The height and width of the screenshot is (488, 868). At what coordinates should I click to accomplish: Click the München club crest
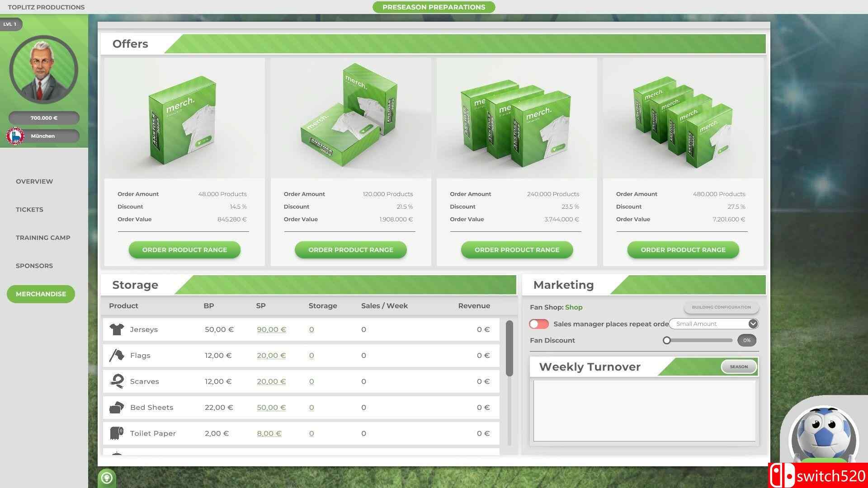point(15,136)
